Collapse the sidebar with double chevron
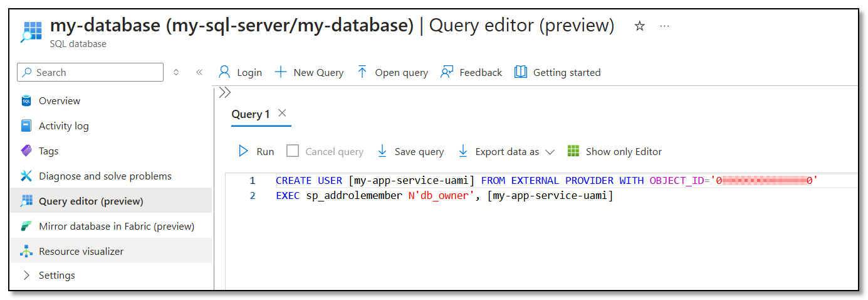Image resolution: width=868 pixels, height=300 pixels. coord(199,72)
